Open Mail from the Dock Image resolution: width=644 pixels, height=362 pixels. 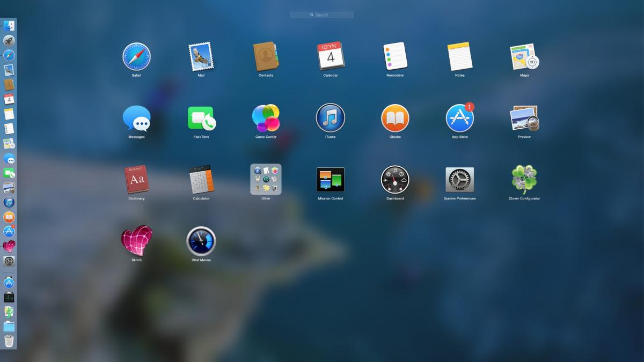(9, 70)
